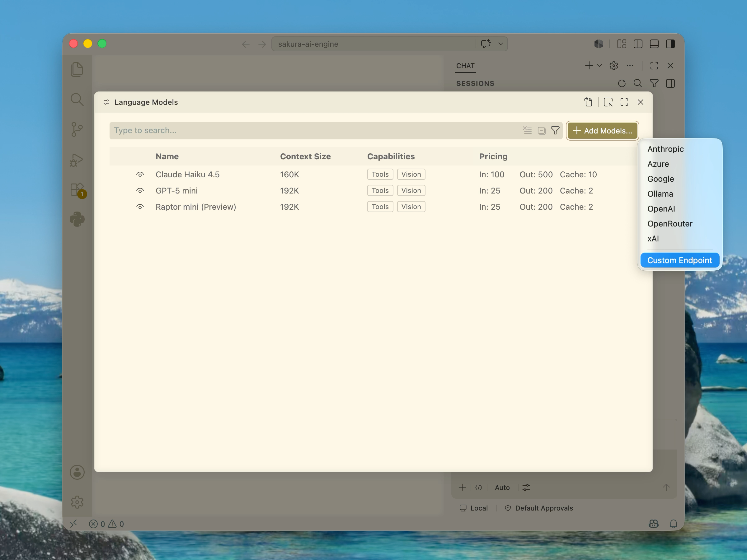747x560 pixels.
Task: Click the Copilot status bar icon
Action: [x=653, y=524]
